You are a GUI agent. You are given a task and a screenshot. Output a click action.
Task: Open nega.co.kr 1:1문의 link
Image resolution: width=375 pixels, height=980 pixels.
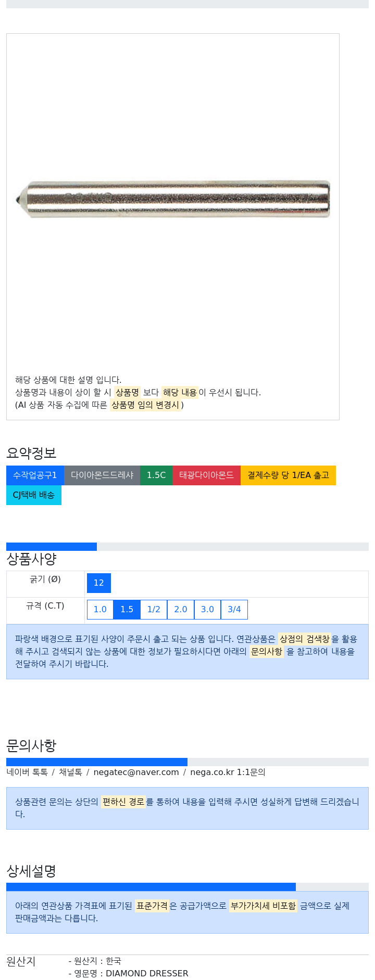click(x=228, y=772)
